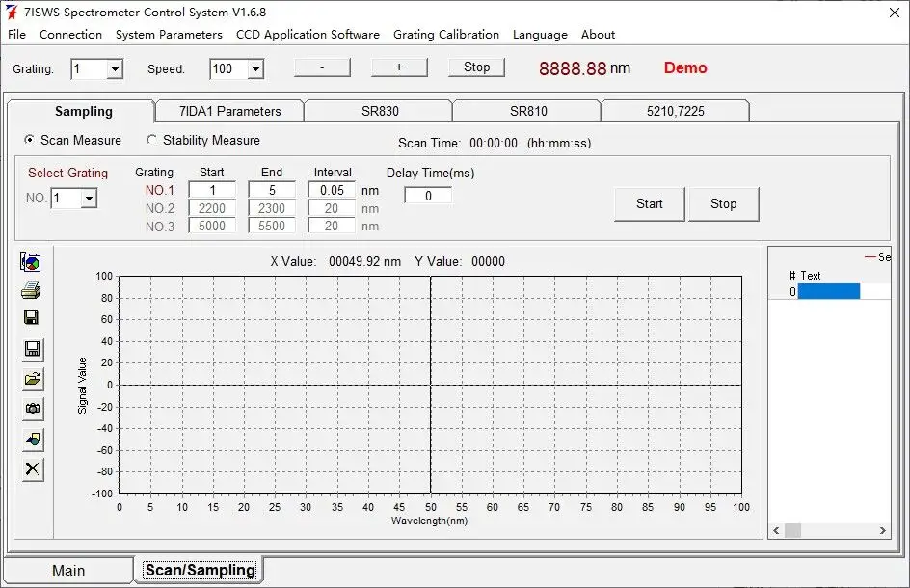Click the camera snapshot icon
The image size is (910, 588).
[x=33, y=409]
